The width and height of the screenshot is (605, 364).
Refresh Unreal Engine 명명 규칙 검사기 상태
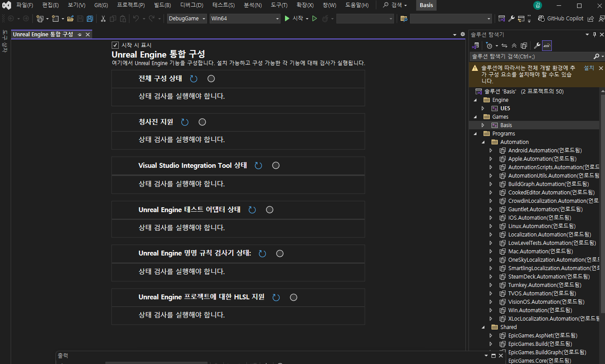[262, 254]
